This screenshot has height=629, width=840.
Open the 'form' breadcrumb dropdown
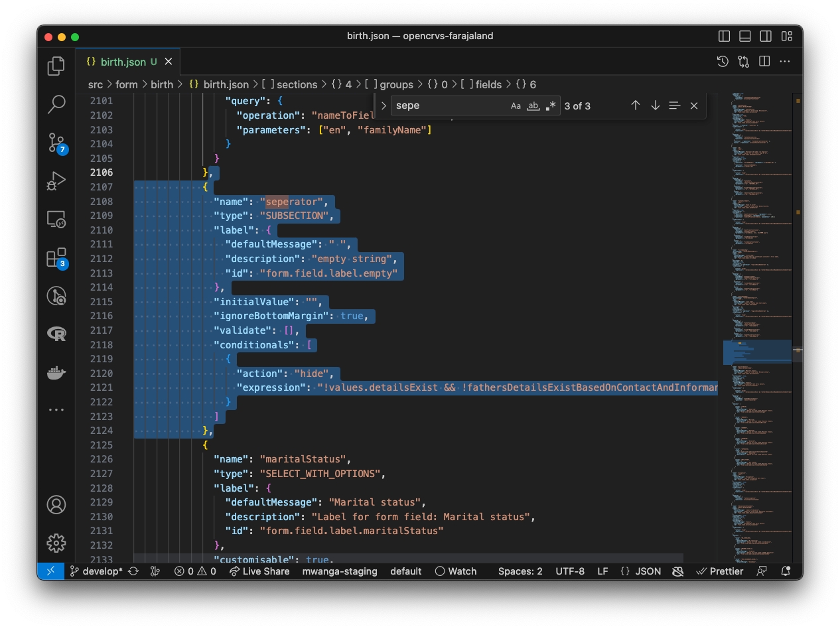point(127,84)
